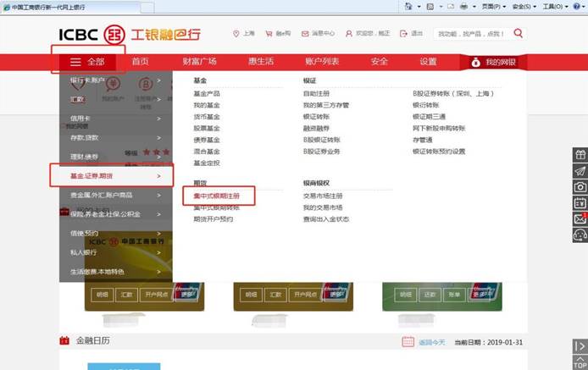Click the 返回今天 calendar icon
The width and height of the screenshot is (588, 370).
click(x=408, y=341)
